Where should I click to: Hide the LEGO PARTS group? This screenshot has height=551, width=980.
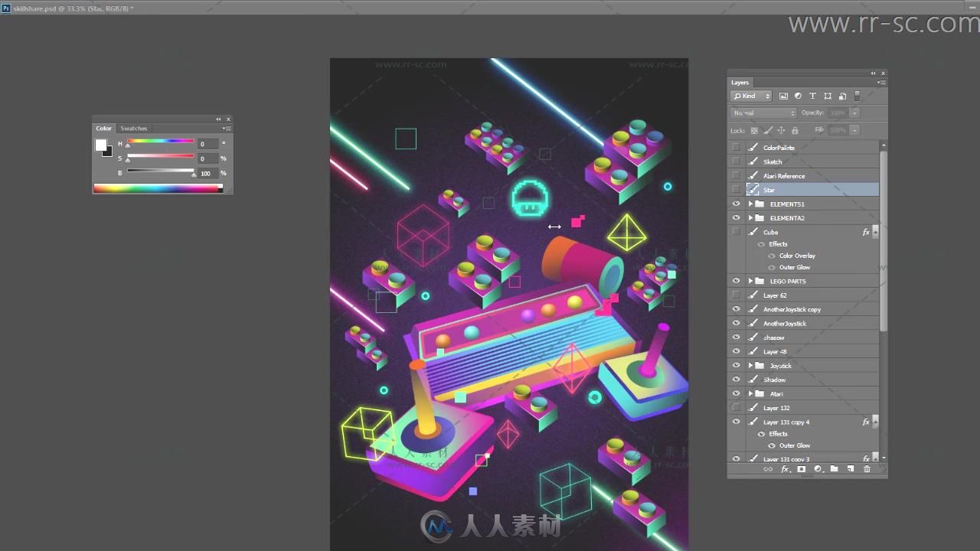click(x=736, y=281)
